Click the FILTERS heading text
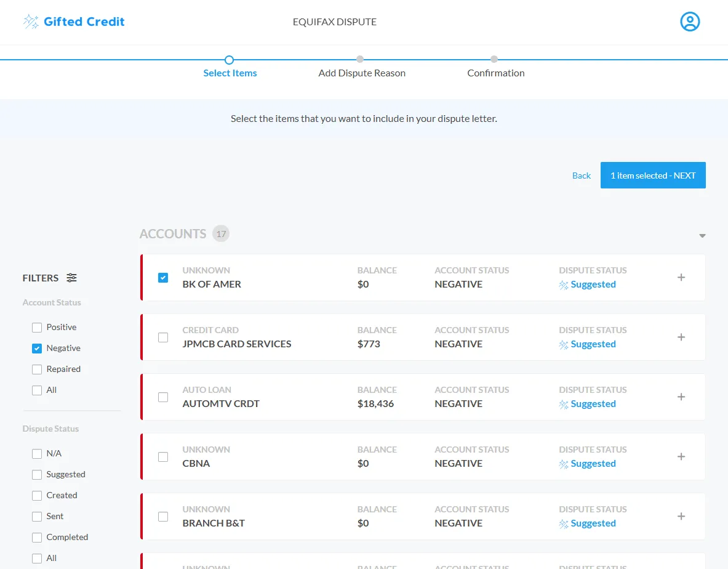The image size is (728, 569). coord(41,278)
